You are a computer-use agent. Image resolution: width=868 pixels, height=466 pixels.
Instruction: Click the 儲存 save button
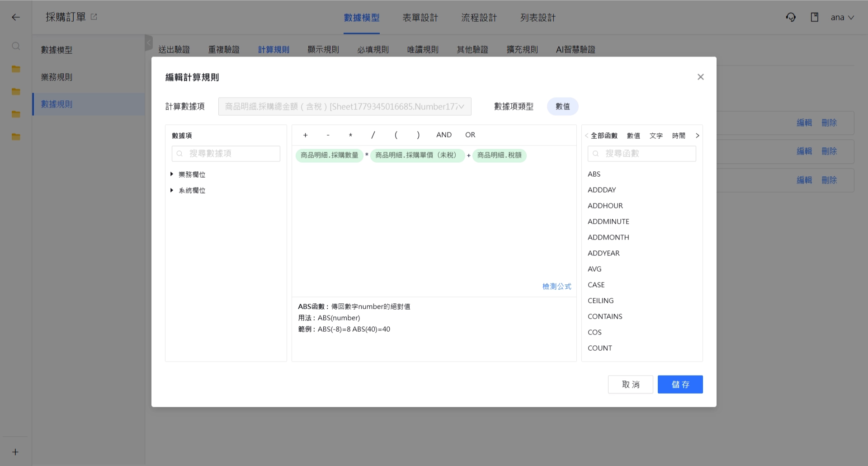pos(680,385)
